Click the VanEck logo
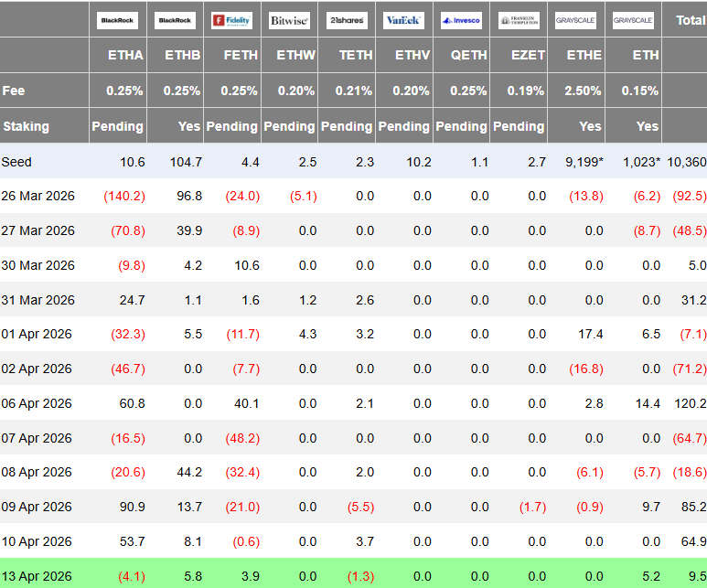 [x=403, y=20]
